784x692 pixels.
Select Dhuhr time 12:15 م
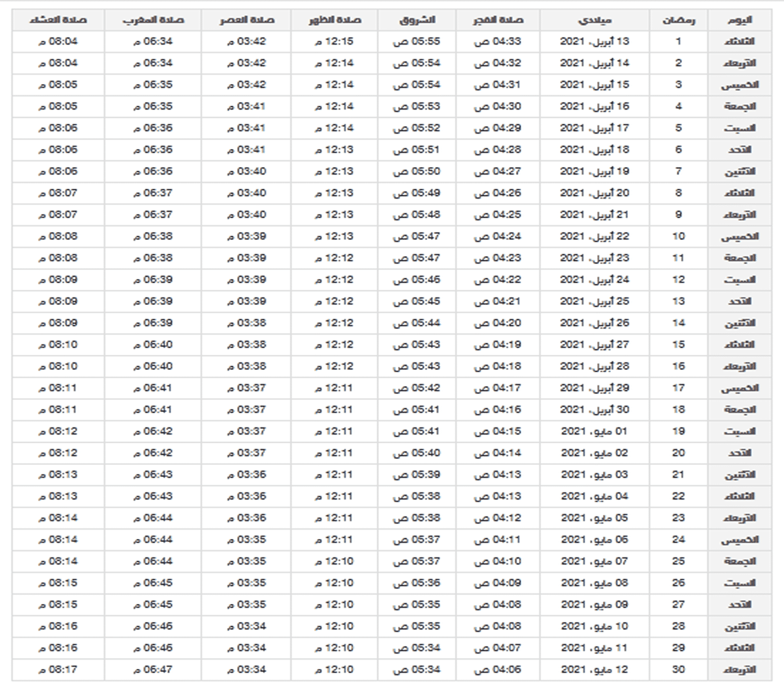[334, 42]
